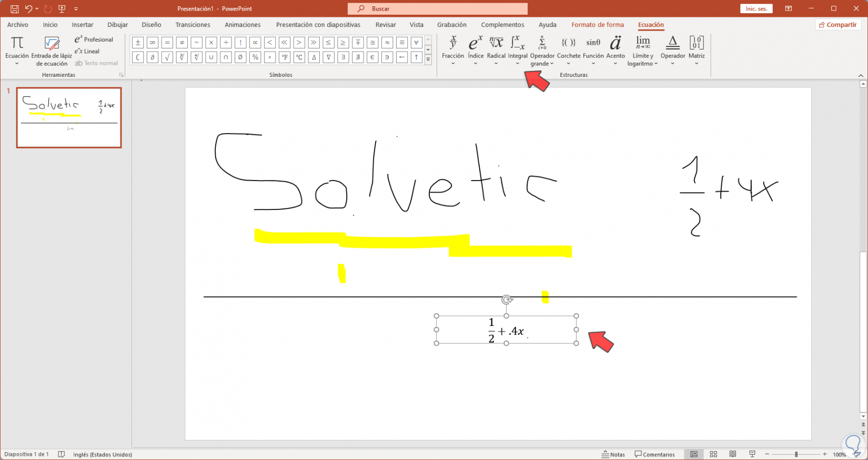Expand the Función structures menu
Image resolution: width=868 pixels, height=460 pixels.
tap(593, 51)
